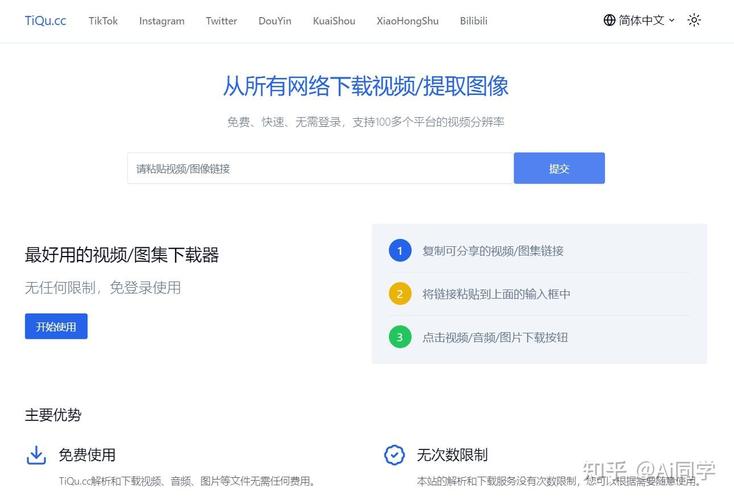Open the TiQu.cc home logo

coord(45,21)
